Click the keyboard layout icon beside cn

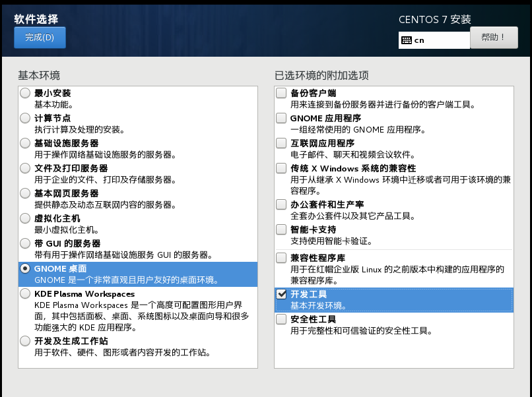click(406, 40)
